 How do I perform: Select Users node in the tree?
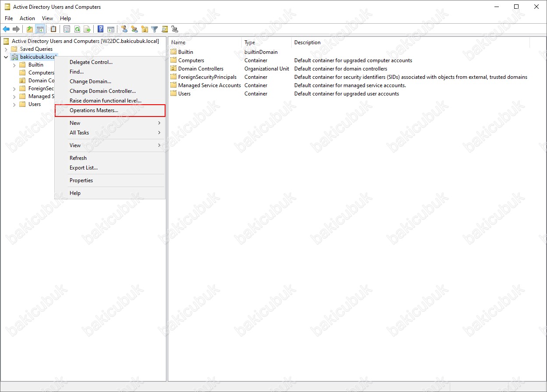click(35, 104)
